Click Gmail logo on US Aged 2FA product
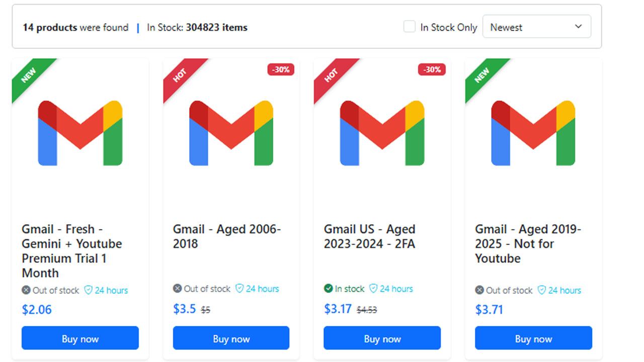Viewport: 644px width, 362px height. 382,133
